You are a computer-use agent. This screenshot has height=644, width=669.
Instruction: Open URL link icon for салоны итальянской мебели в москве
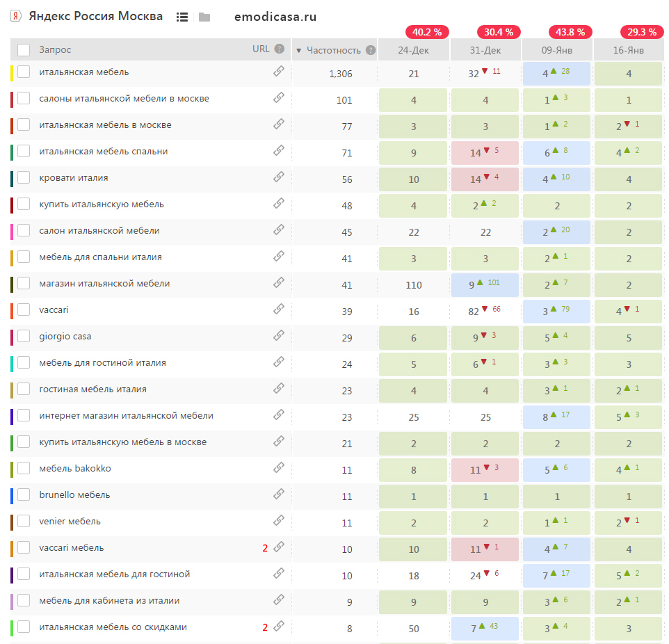279,98
